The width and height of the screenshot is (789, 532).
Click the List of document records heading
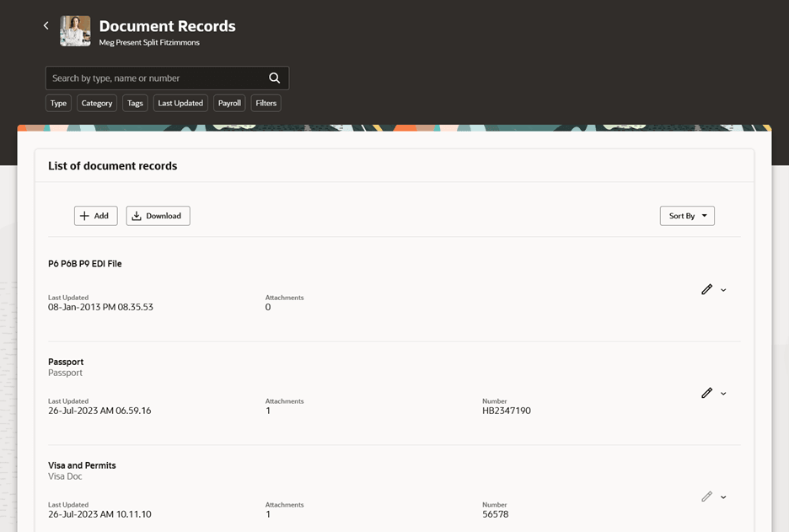[113, 166]
